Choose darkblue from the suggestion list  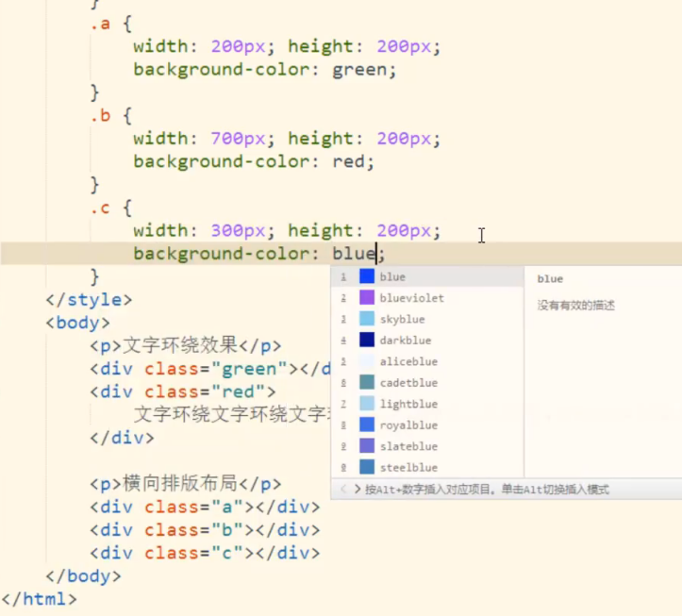[427, 341]
